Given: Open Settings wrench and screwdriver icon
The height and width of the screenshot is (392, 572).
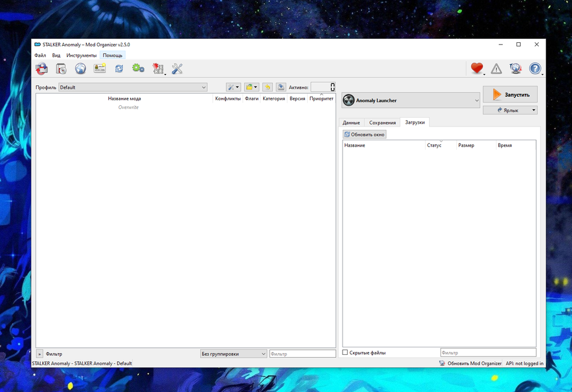Looking at the screenshot, I should coord(177,69).
